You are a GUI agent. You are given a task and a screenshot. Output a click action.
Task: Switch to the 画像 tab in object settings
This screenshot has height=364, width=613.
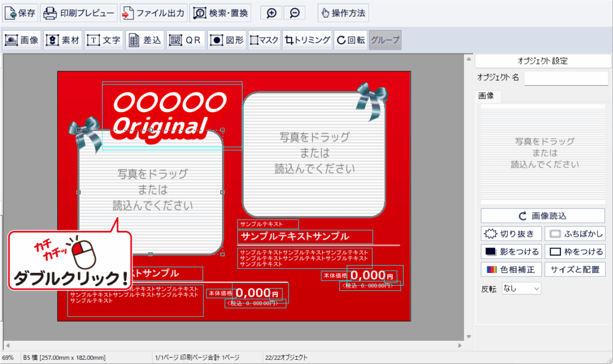(485, 96)
